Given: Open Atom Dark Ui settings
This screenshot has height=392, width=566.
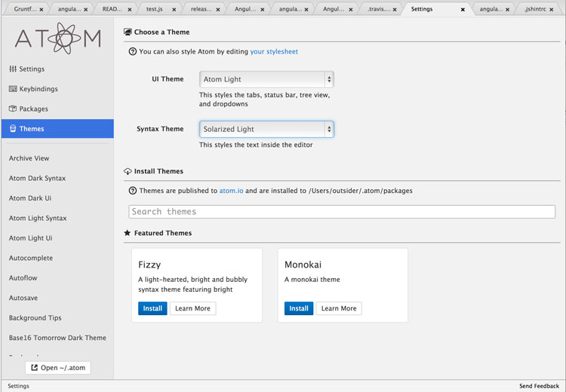Looking at the screenshot, I should click(30, 198).
